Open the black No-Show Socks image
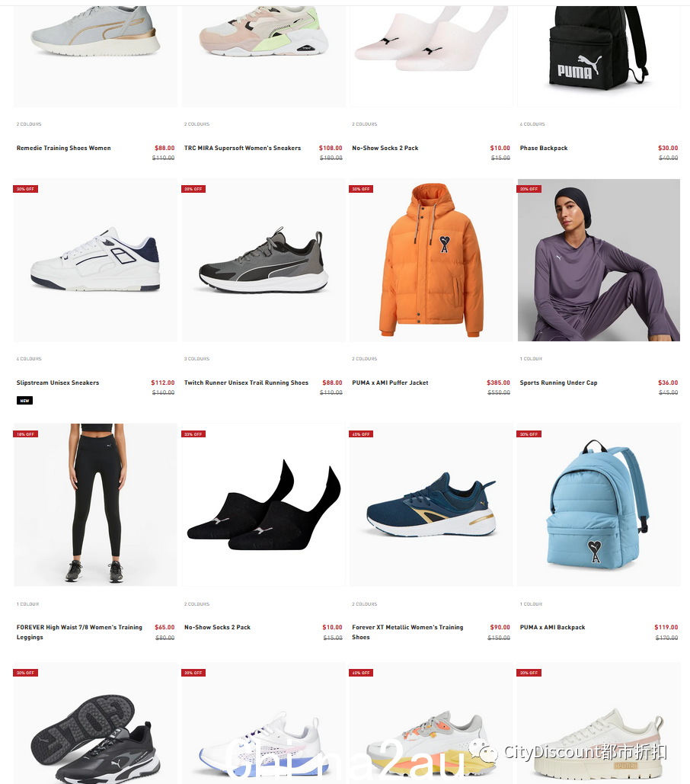The width and height of the screenshot is (690, 784). tap(264, 504)
